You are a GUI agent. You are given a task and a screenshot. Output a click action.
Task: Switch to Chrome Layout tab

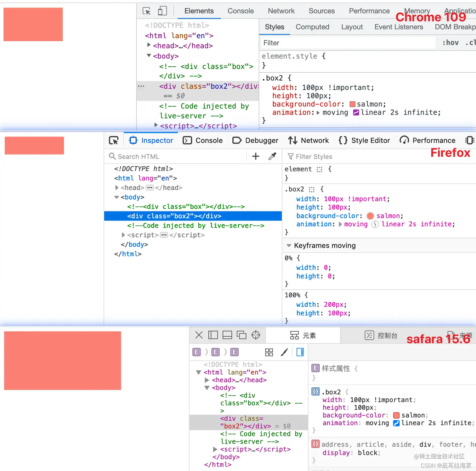click(x=352, y=27)
